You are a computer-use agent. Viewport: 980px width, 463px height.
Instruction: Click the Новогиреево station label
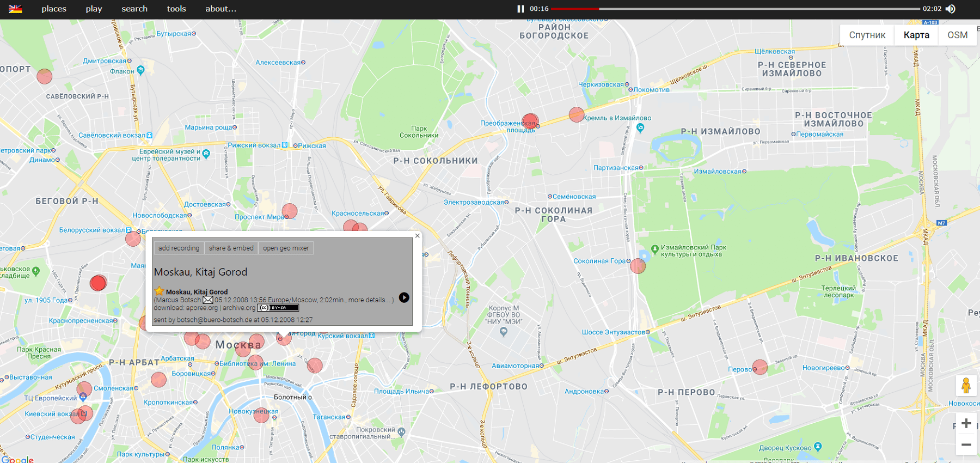pos(824,368)
